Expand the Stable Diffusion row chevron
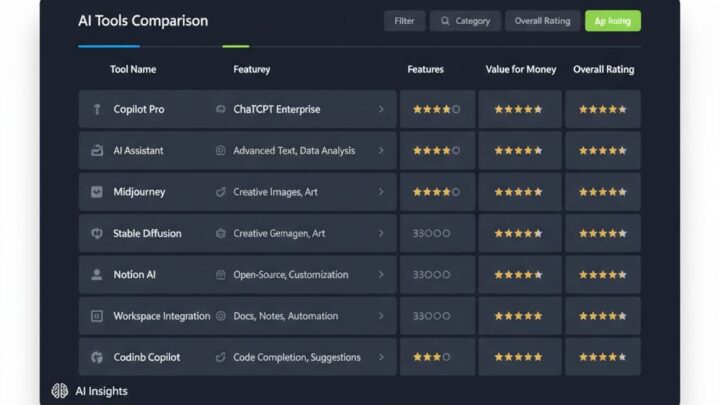720x405 pixels. coord(381,233)
